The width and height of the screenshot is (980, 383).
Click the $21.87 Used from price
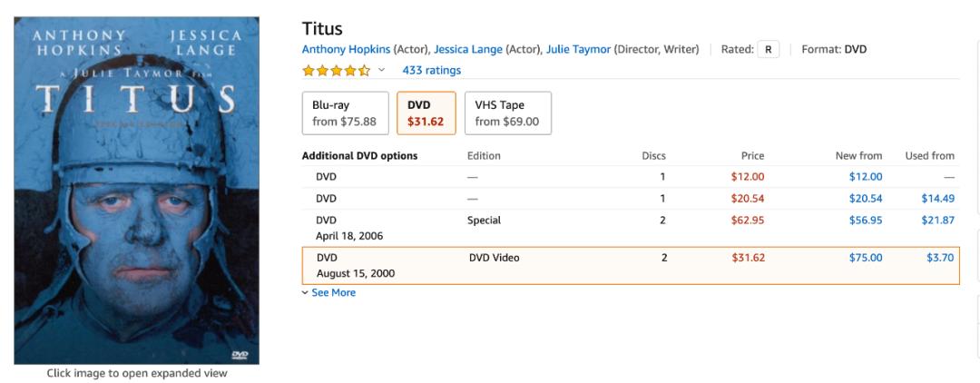937,221
